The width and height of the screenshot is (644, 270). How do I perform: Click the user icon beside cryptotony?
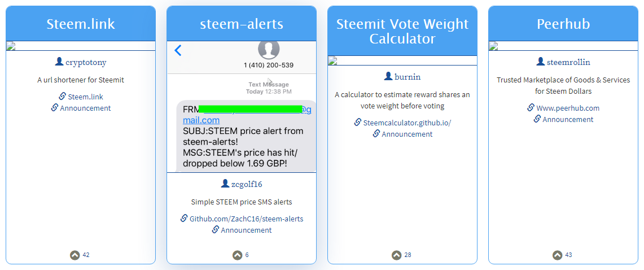(59, 62)
